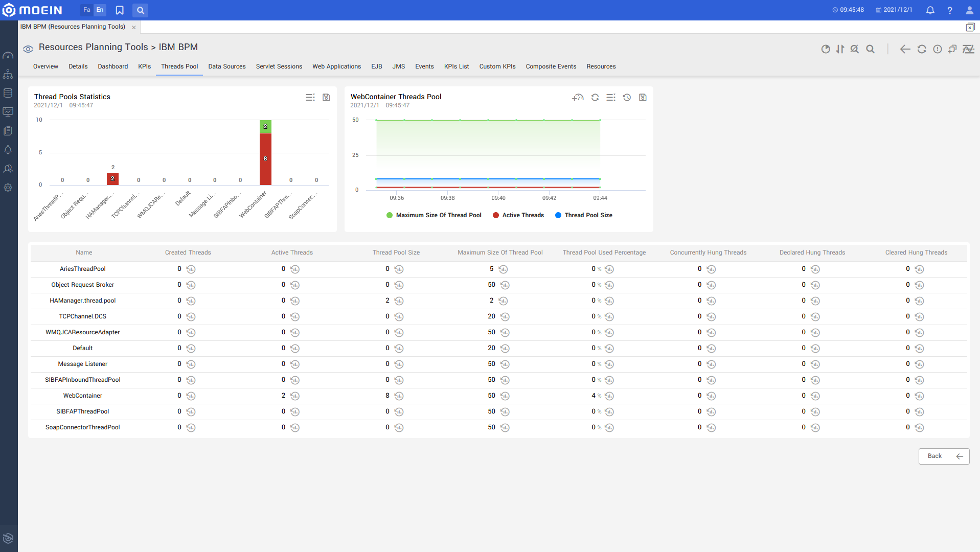The height and width of the screenshot is (552, 980).
Task: Click the info circle toolbar icon
Action: [x=938, y=49]
